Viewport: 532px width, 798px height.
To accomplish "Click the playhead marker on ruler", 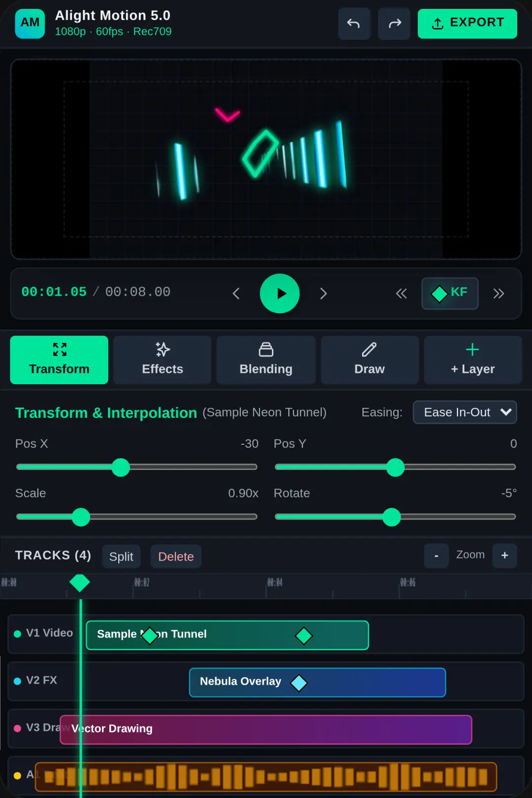I will tap(80, 583).
